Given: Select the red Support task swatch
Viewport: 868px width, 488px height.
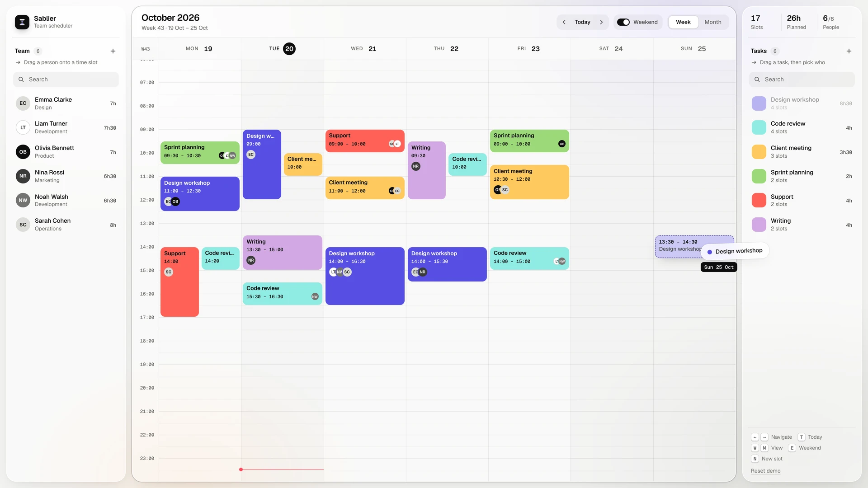Looking at the screenshot, I should pyautogui.click(x=759, y=201).
